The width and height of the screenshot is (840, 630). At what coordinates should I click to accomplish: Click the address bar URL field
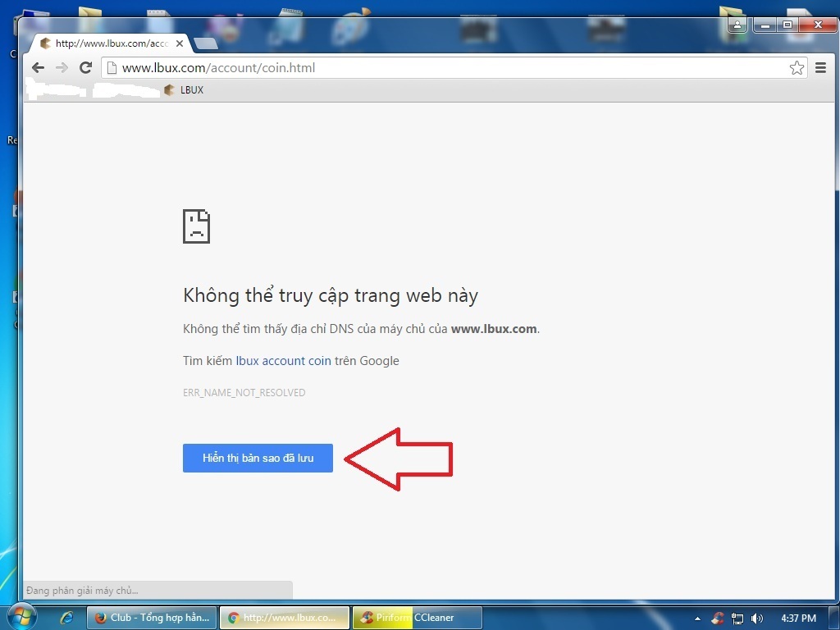click(453, 67)
